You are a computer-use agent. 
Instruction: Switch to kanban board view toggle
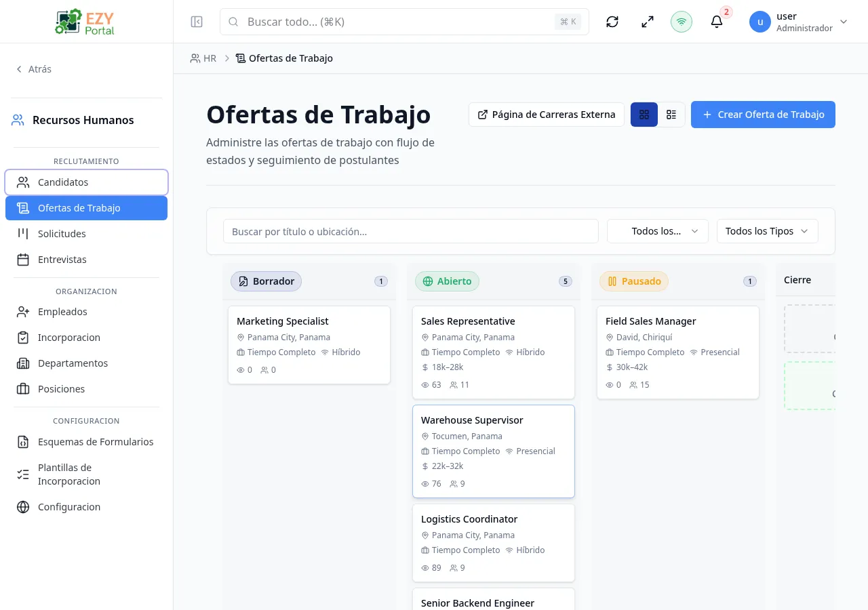(644, 115)
